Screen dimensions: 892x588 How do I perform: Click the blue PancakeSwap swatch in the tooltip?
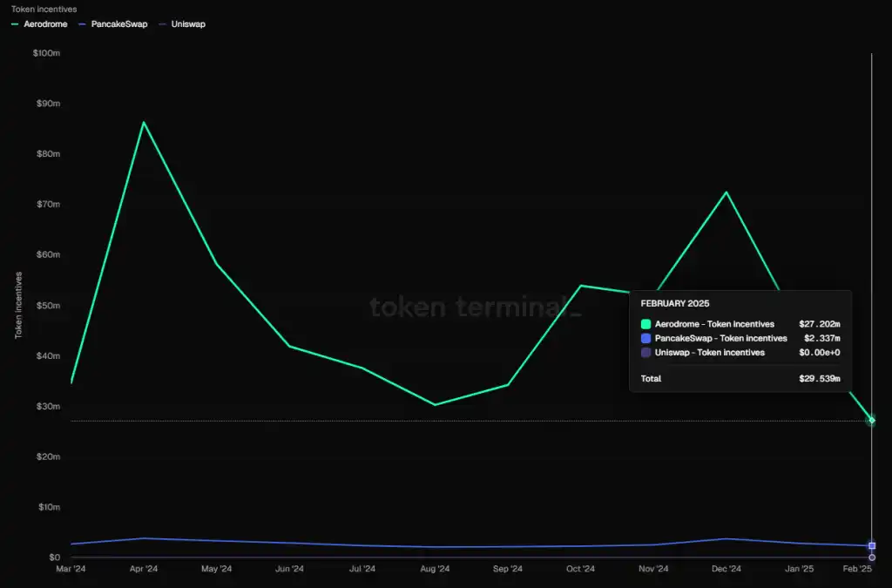pyautogui.click(x=645, y=338)
